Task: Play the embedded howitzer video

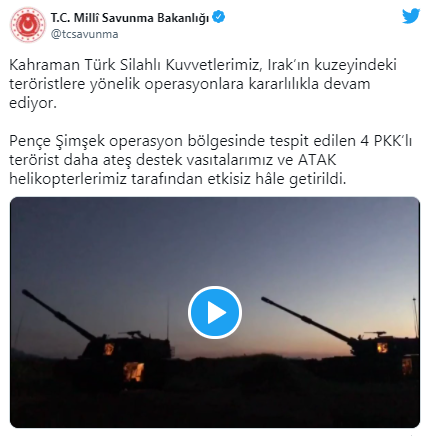Action: 215,313
